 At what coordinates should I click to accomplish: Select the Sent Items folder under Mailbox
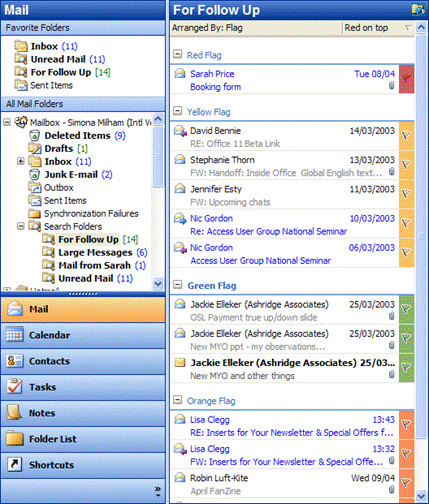65,201
